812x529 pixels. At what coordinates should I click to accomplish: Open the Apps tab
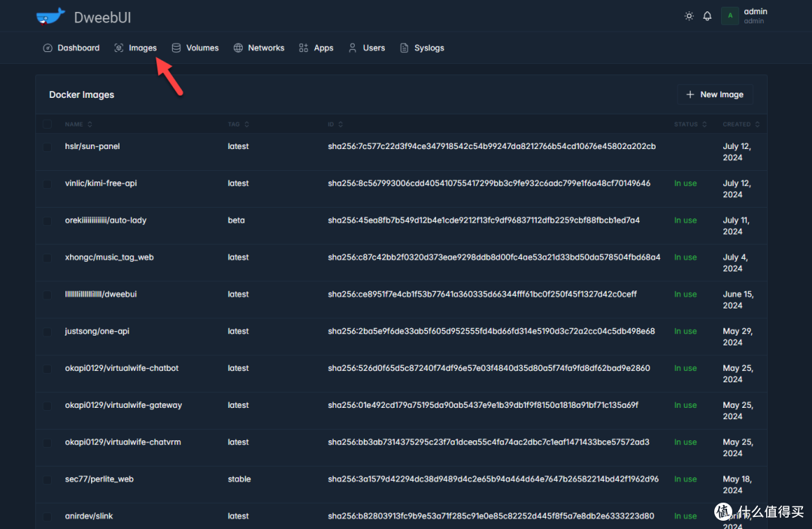click(316, 48)
